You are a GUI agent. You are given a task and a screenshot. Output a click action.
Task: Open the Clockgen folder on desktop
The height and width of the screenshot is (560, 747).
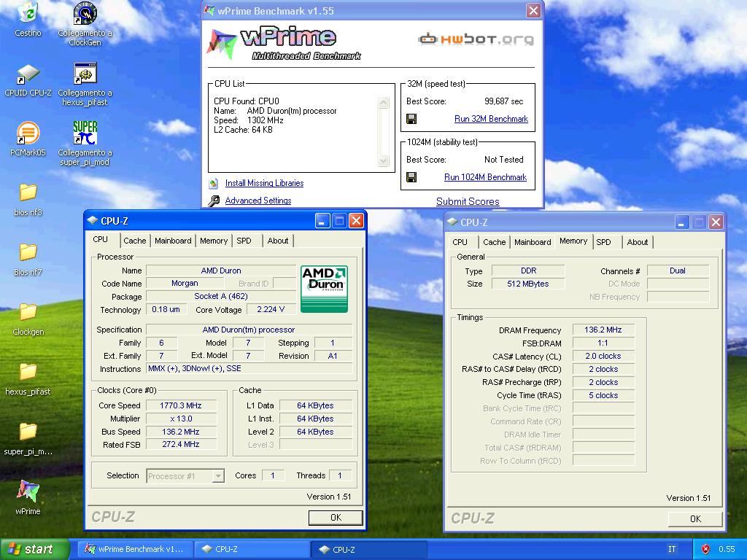28,312
